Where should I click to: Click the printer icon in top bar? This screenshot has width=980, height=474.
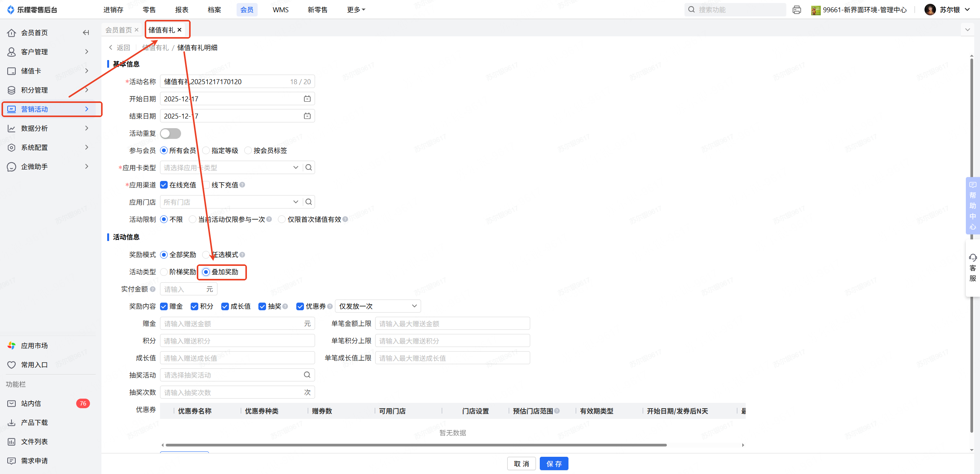click(797, 10)
